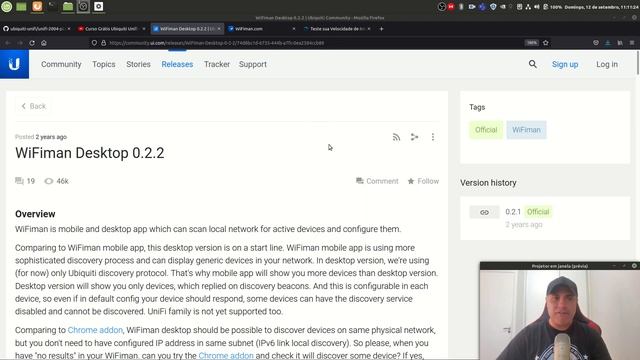Click the Firefox forward arrow
Image resolution: width=640 pixels, height=360 pixels.
tap(20, 43)
